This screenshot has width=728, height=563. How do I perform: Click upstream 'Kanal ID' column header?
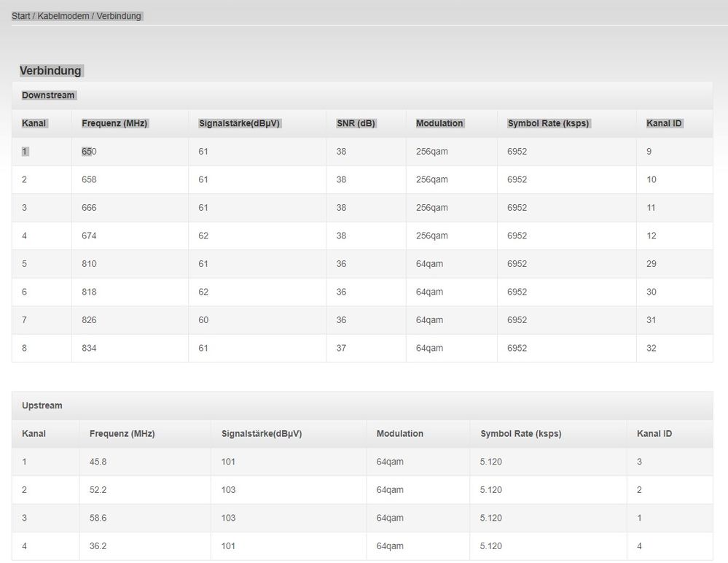tap(654, 434)
